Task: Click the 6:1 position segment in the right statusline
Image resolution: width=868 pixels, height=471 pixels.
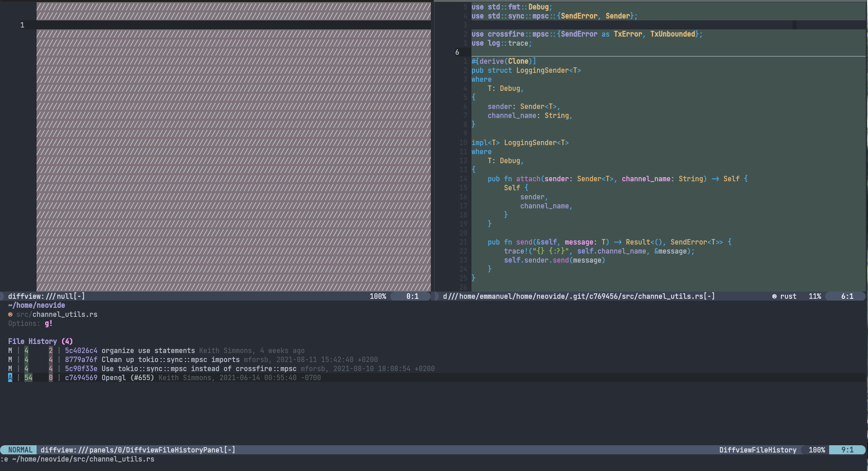Action: 846,296
